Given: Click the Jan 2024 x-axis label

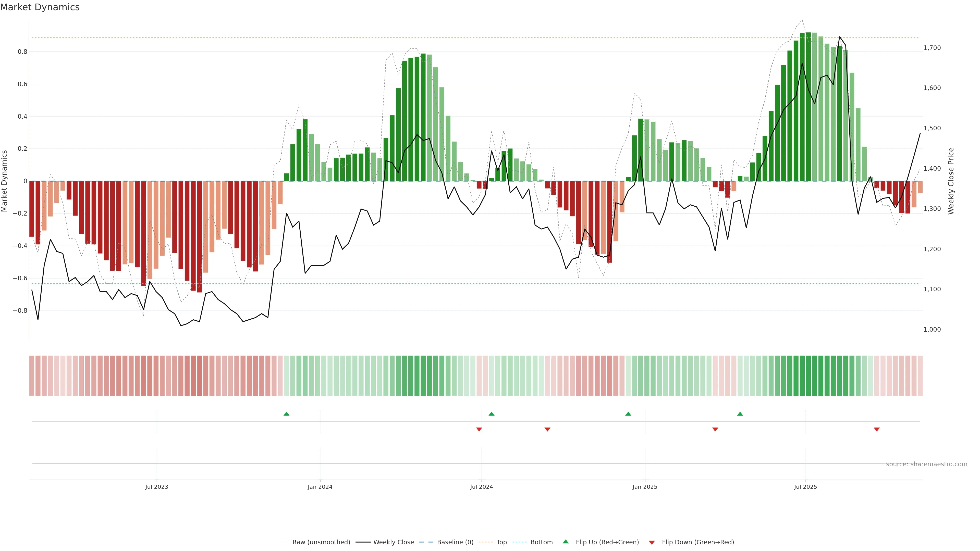Looking at the screenshot, I should [x=320, y=487].
